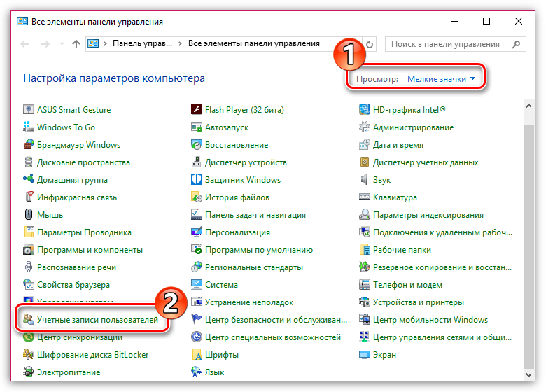Open Телефон и модем link
Image resolution: width=546 pixels, height=392 pixels.
click(x=407, y=284)
